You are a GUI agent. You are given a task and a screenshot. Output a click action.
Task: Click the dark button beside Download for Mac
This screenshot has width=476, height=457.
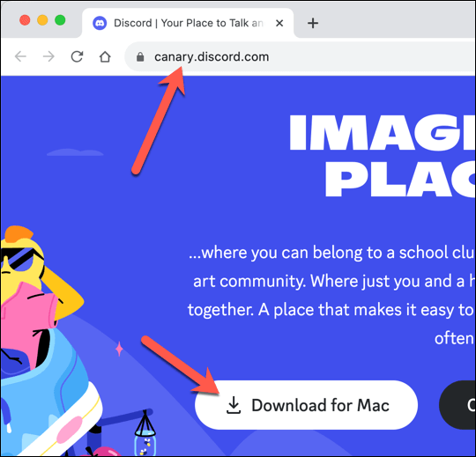coord(457,405)
